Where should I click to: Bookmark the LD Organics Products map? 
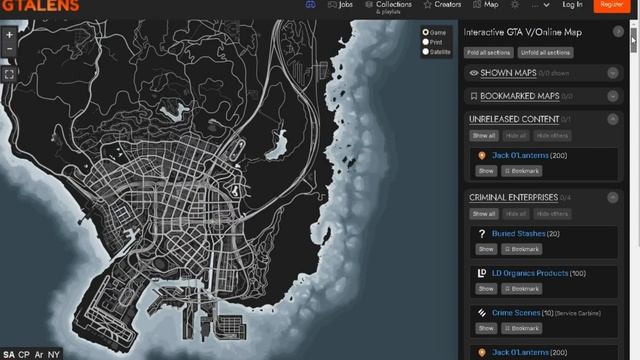(522, 289)
